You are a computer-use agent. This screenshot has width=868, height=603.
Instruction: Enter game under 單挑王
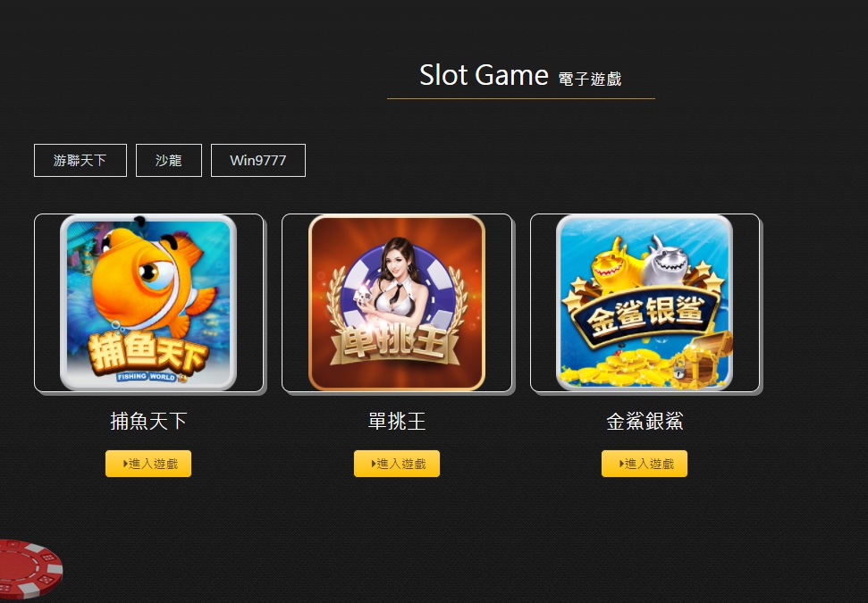click(397, 464)
